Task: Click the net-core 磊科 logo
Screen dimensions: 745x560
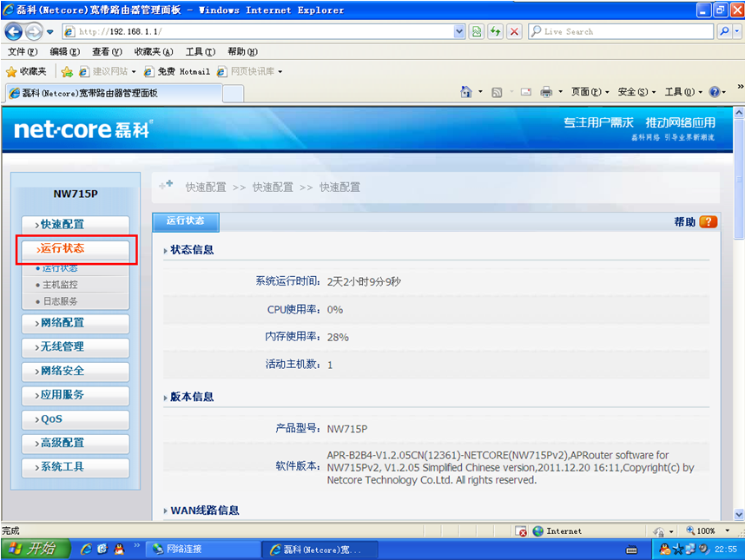Action: [83, 129]
